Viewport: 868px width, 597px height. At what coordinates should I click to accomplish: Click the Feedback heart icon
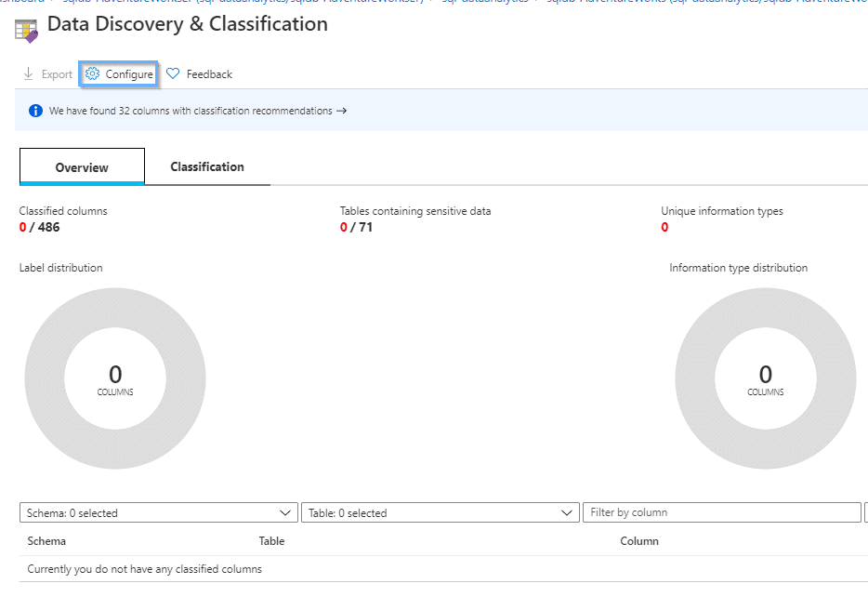tap(173, 73)
